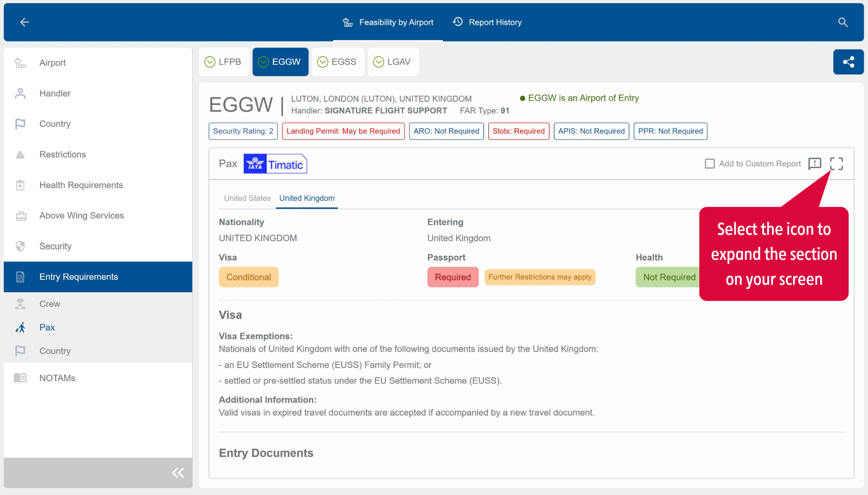Click the Not Required health chip
This screenshot has width=868, height=495.
point(668,277)
